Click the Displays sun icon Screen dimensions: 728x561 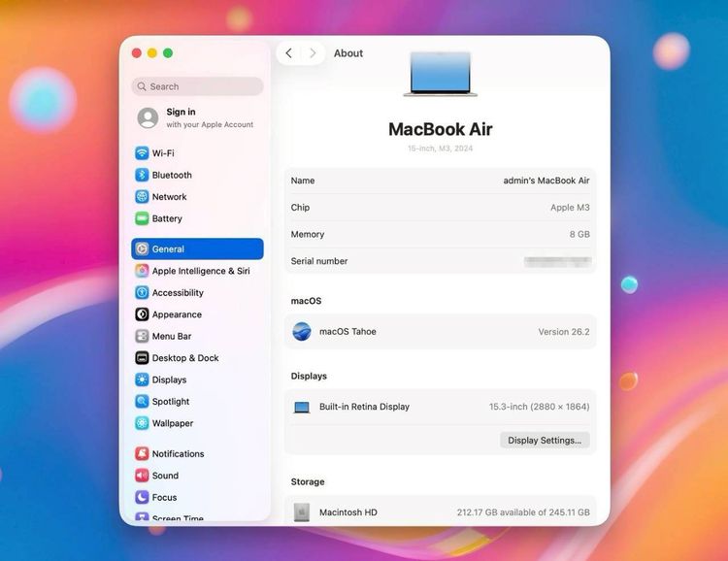point(142,379)
